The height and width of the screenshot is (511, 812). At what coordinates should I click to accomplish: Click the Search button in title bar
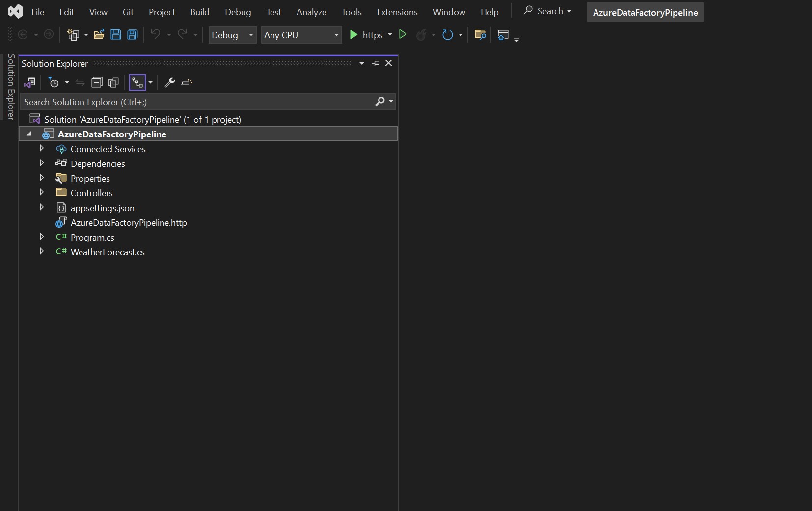[x=547, y=11]
